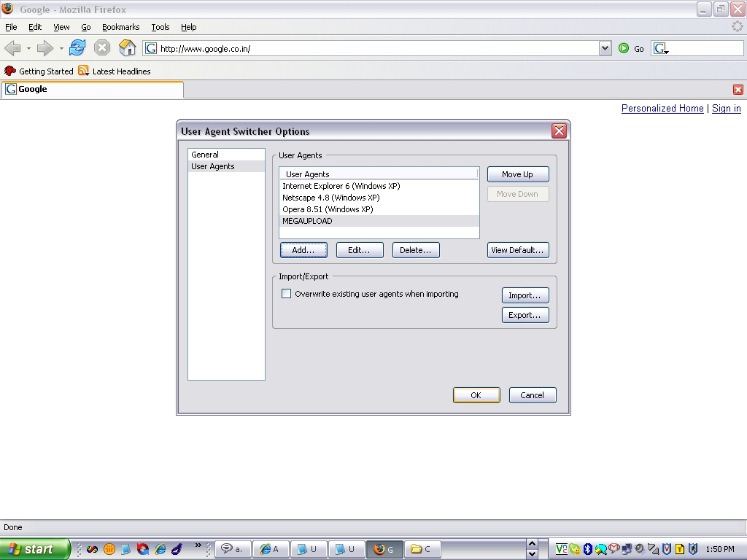Select User Agents in the options sidebar
The image size is (747, 560).
226,166
